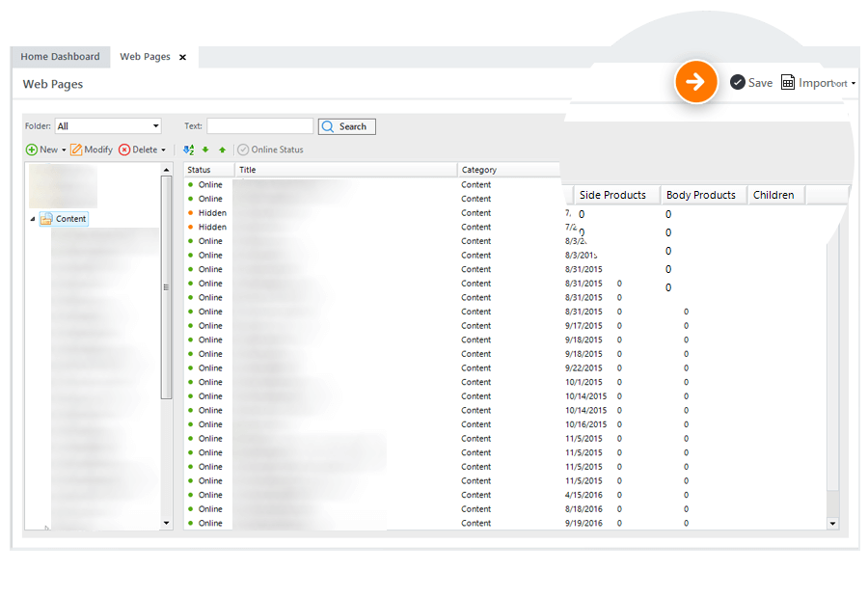This screenshot has width=868, height=598.
Task: Collapse the Content tree node
Action: click(33, 219)
